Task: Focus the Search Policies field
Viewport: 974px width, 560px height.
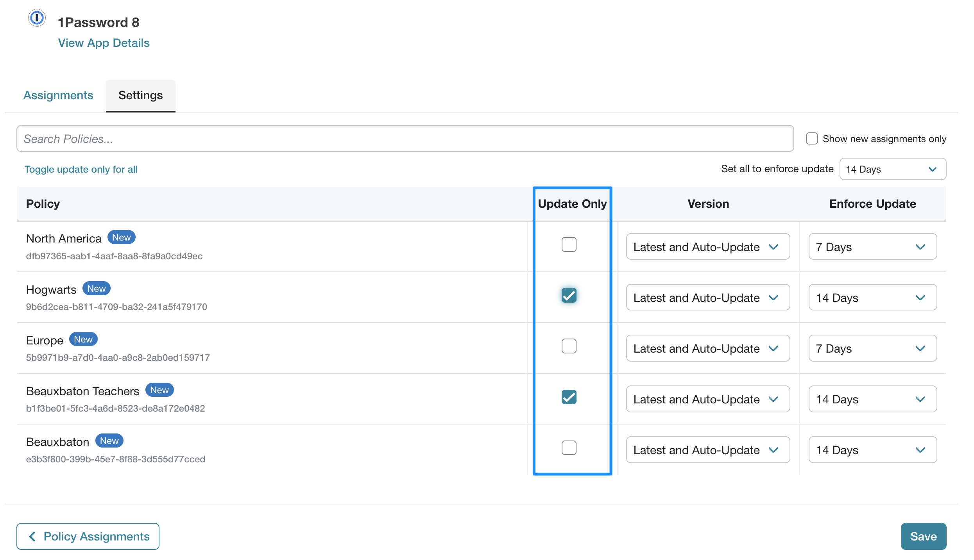Action: [x=405, y=139]
